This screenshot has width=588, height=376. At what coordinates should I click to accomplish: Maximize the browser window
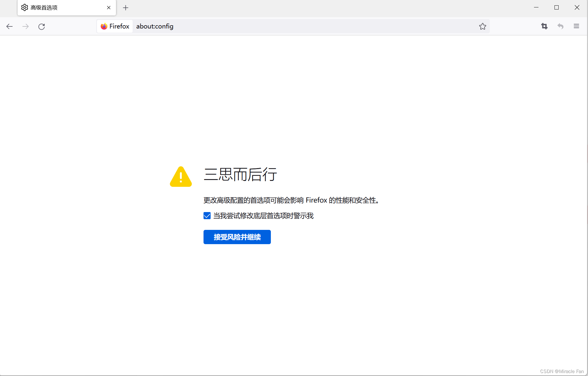point(556,8)
